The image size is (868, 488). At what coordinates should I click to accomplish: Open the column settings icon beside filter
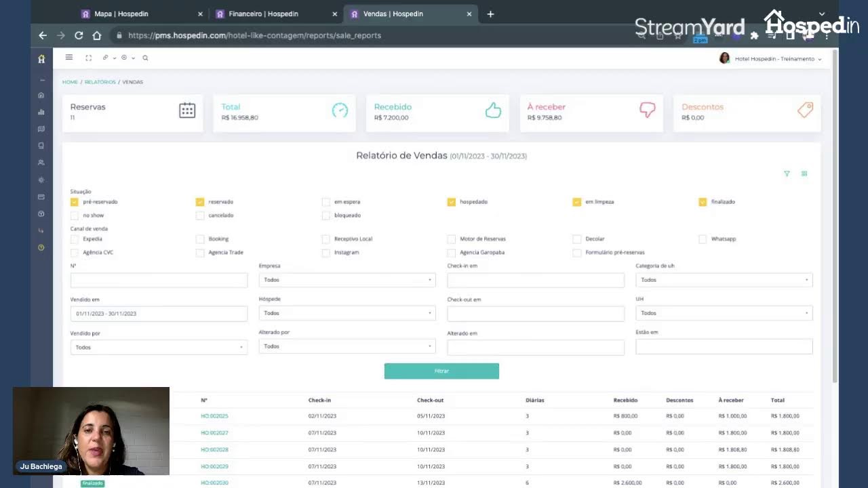804,174
